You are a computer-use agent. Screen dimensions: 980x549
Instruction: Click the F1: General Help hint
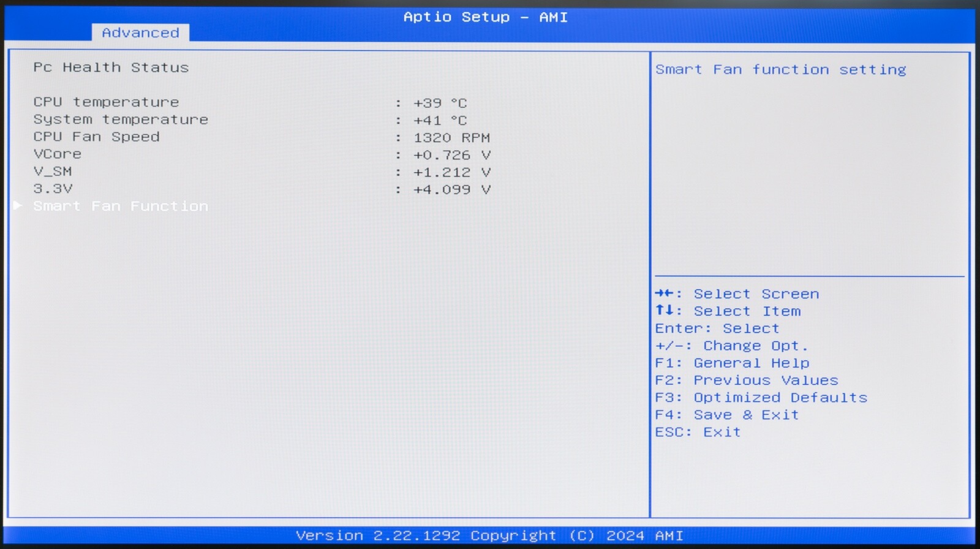click(x=732, y=363)
